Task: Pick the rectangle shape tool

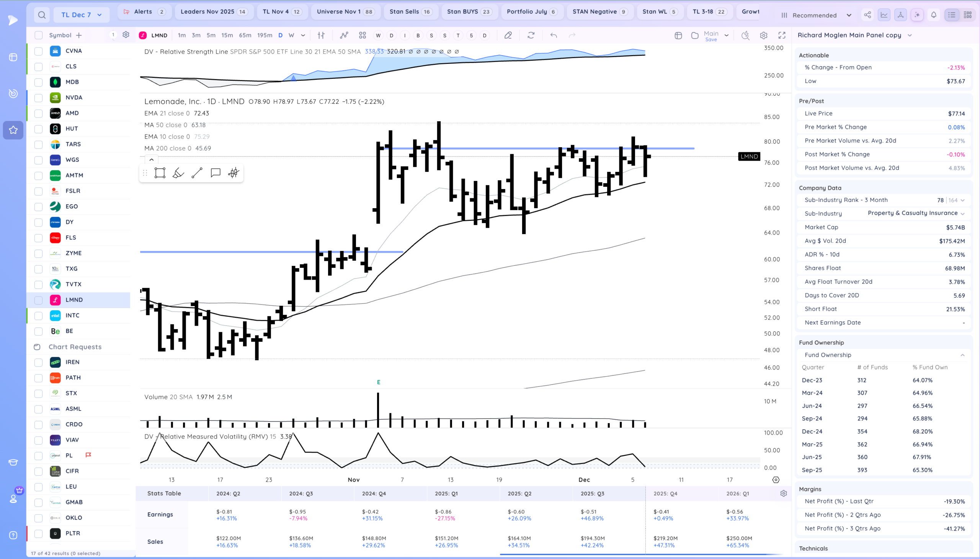Action: pos(160,173)
